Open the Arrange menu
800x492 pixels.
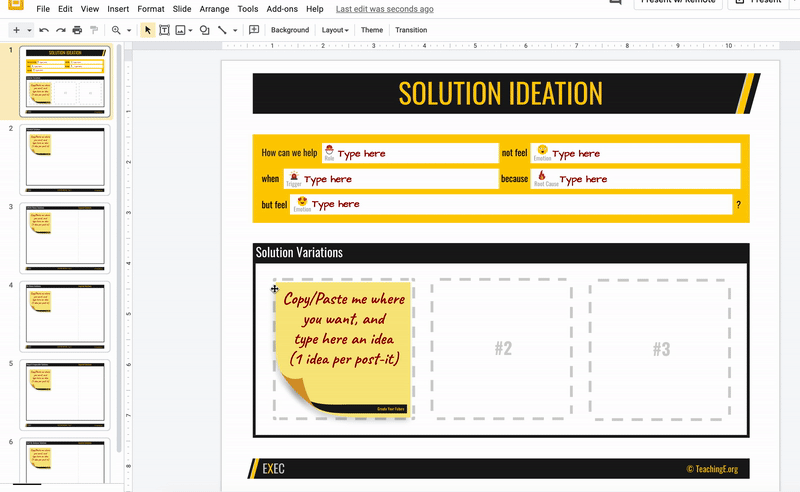click(214, 9)
